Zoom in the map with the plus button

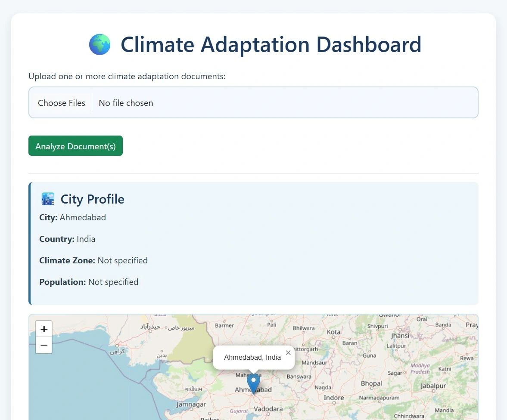pyautogui.click(x=44, y=329)
